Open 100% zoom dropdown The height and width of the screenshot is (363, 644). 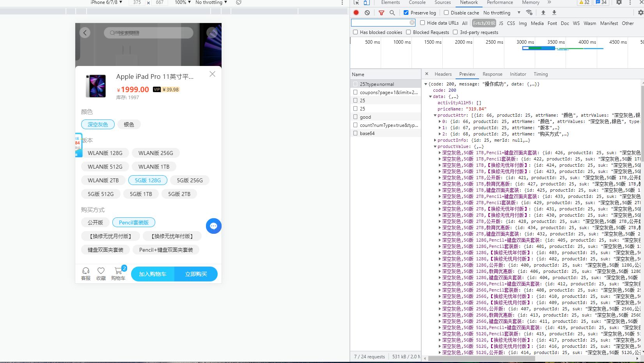(x=183, y=2)
